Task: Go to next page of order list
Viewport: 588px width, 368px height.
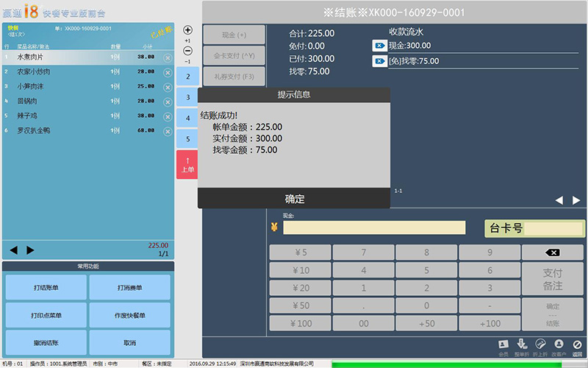Action: point(31,250)
